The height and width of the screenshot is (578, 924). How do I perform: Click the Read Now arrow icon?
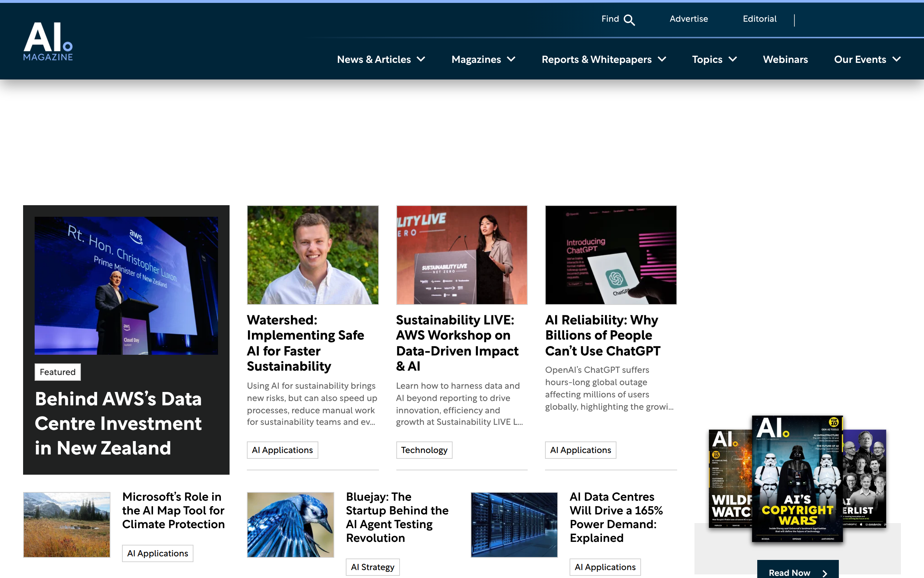point(825,573)
